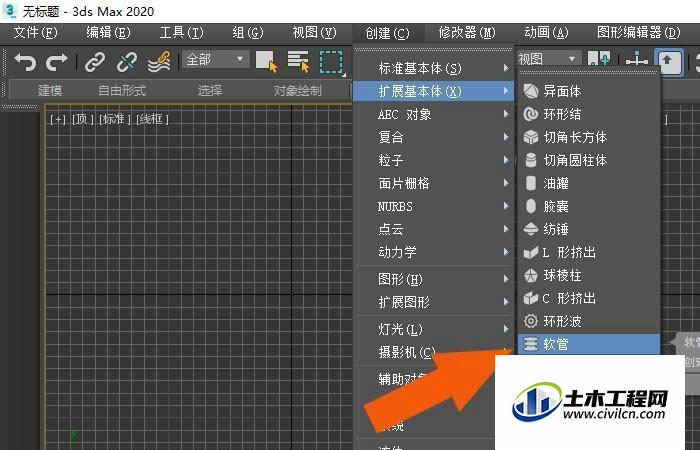Click the 切角长方体 chamfer box icon
700x450 pixels.
click(530, 137)
